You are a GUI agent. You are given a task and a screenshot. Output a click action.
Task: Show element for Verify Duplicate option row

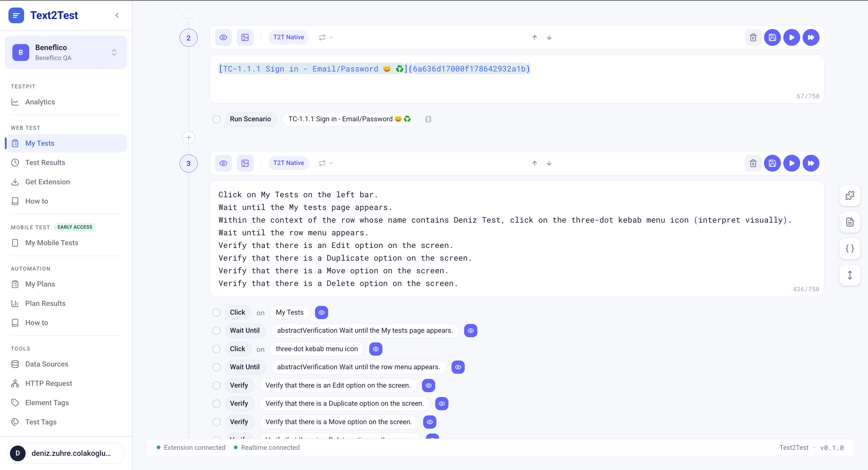442,404
